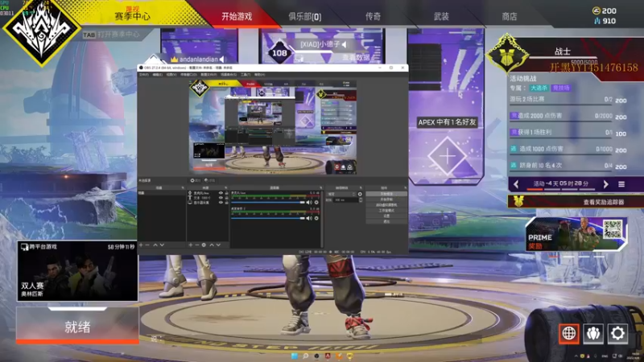Screen dimensions: 644x362
Task: Mute the 桌面音频 mixer channel
Action: click(309, 218)
